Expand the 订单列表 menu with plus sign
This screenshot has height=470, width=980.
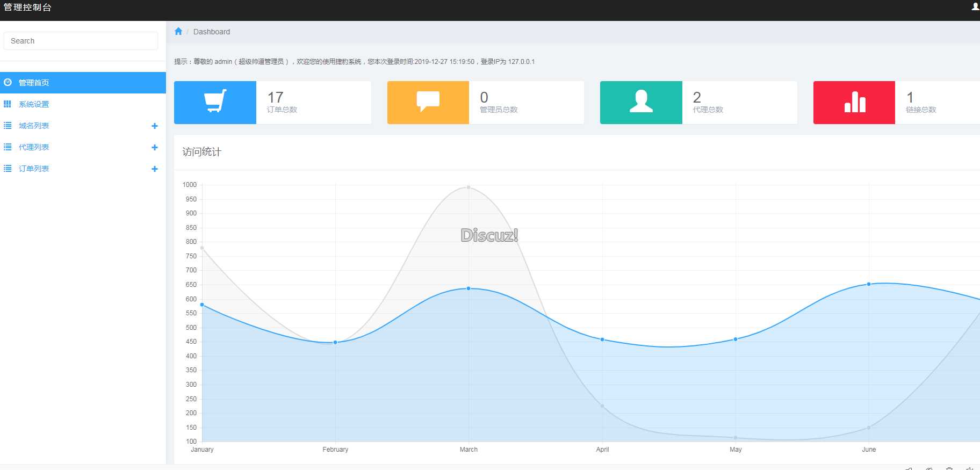pyautogui.click(x=155, y=169)
